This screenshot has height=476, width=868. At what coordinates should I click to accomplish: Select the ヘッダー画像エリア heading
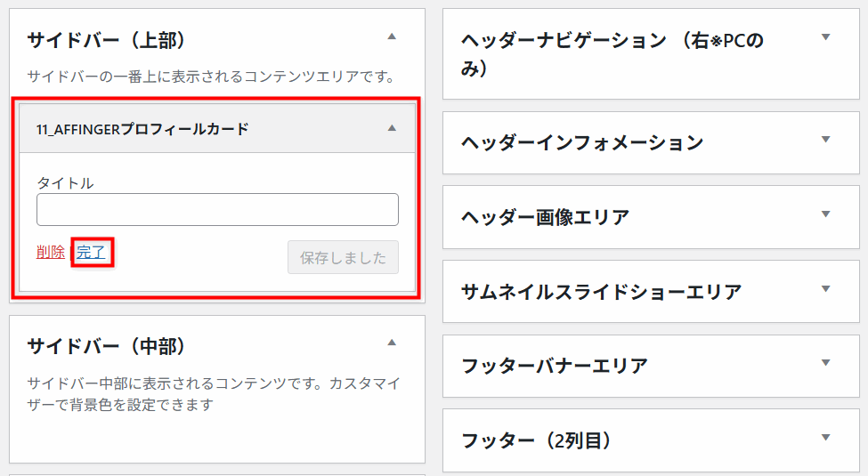[x=545, y=217]
